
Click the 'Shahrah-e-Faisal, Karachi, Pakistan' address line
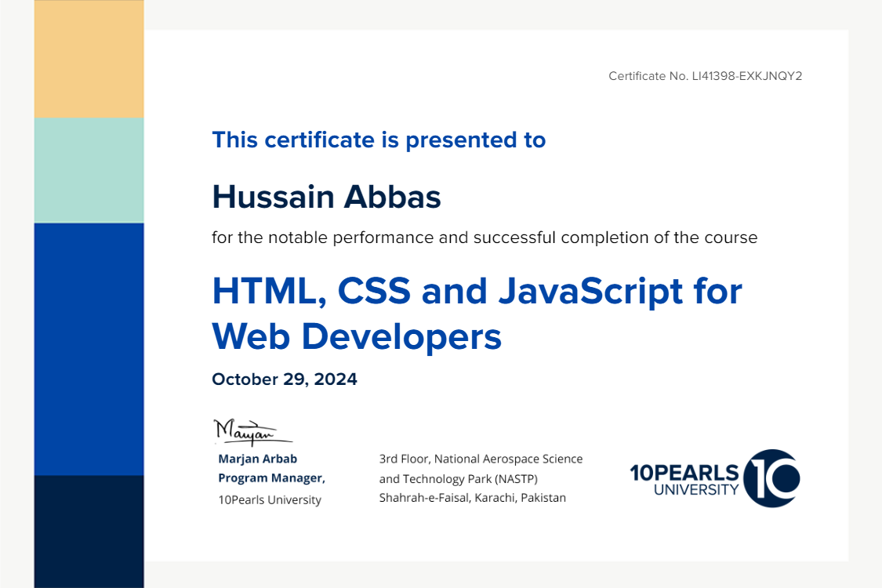click(x=472, y=498)
